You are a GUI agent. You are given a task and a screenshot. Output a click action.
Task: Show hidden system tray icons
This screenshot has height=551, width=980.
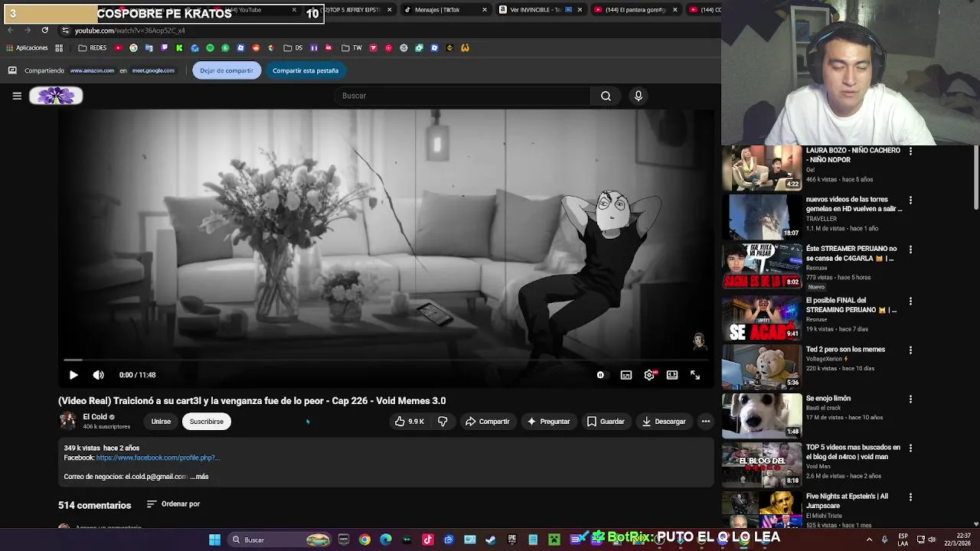point(869,540)
